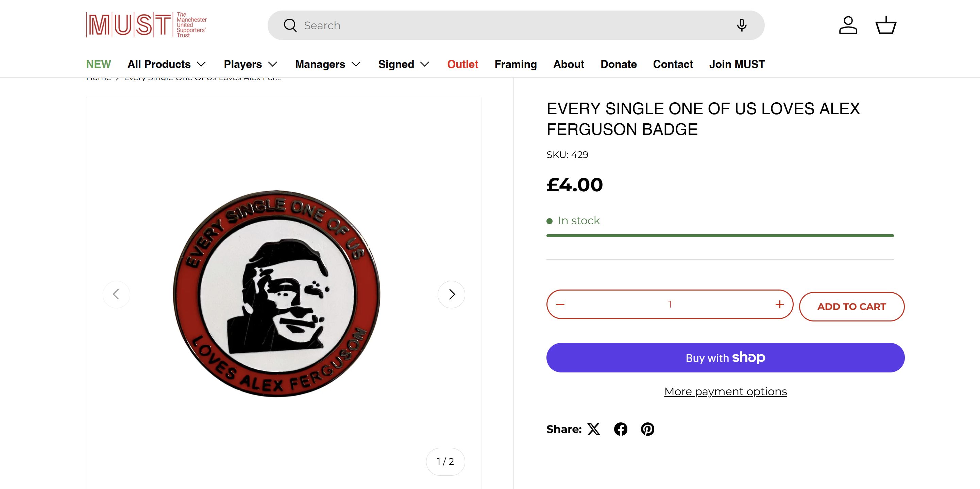
Task: Click the Buy with Shop button
Action: click(726, 357)
